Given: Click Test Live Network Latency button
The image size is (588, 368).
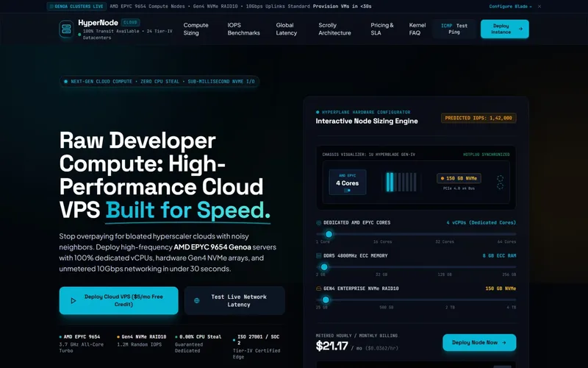Looking at the screenshot, I should point(234,300).
